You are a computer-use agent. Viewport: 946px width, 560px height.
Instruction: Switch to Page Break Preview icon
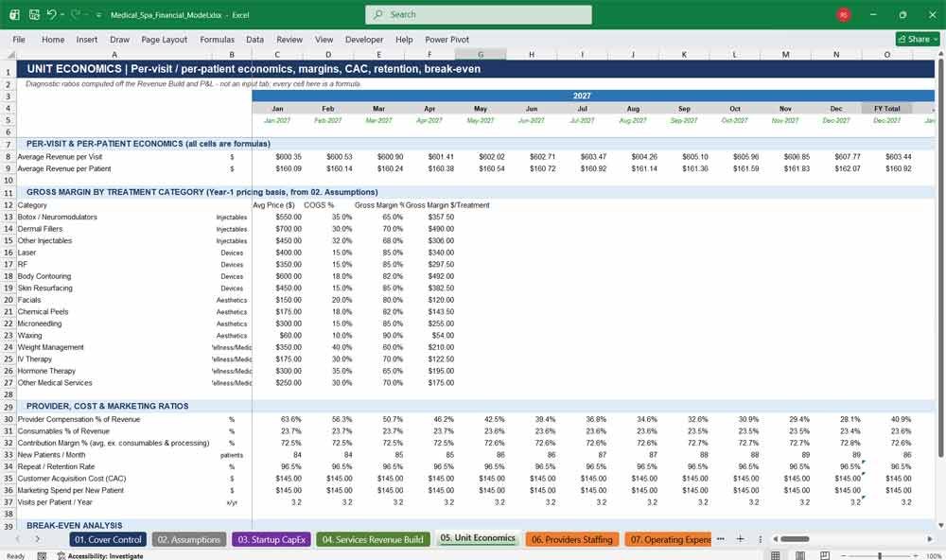pos(825,555)
